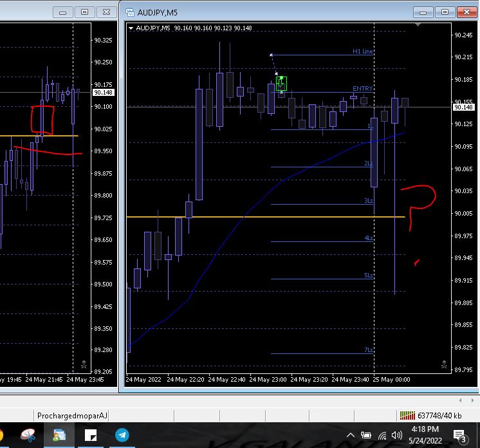Open the Snipping Tool from taskbar
The height and width of the screenshot is (448, 480).
(x=28, y=435)
